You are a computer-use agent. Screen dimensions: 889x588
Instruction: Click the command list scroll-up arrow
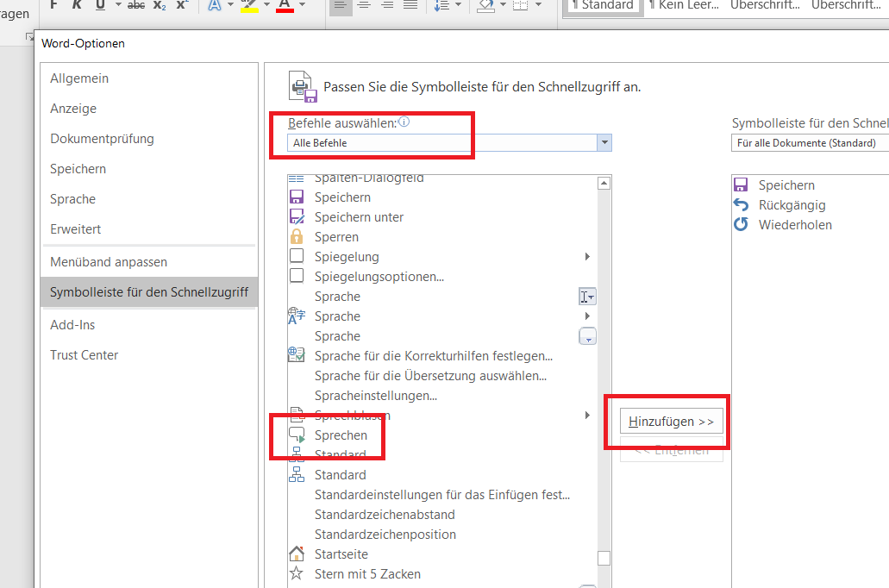(604, 183)
